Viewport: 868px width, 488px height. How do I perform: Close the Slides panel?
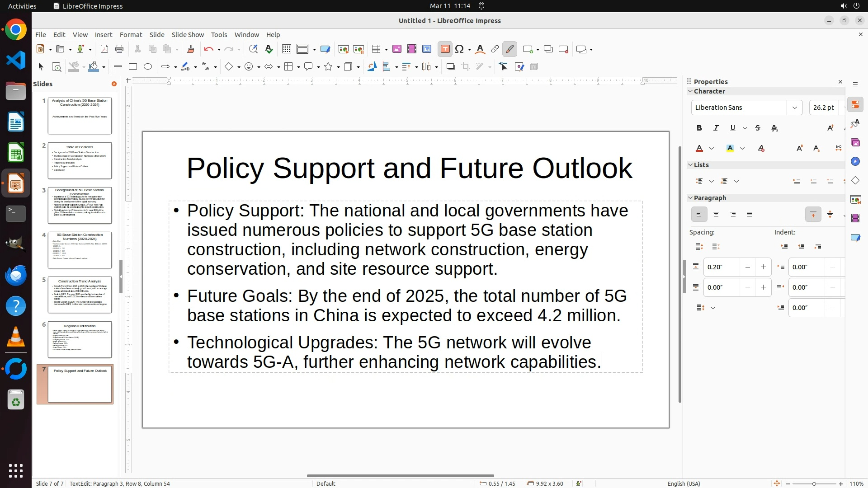click(x=114, y=84)
